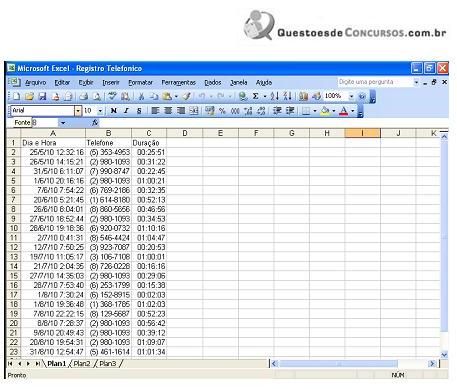Switch to the Plan2 sheet tab
The image size is (457, 389).
[82, 363]
